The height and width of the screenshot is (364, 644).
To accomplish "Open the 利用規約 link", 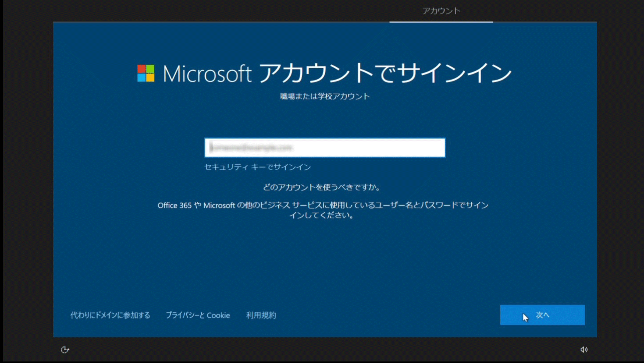I will coord(261,315).
